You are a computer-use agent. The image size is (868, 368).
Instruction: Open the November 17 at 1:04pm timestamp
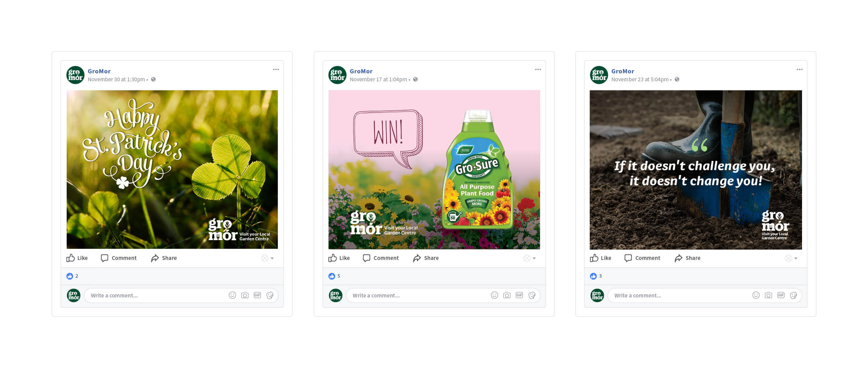[378, 79]
